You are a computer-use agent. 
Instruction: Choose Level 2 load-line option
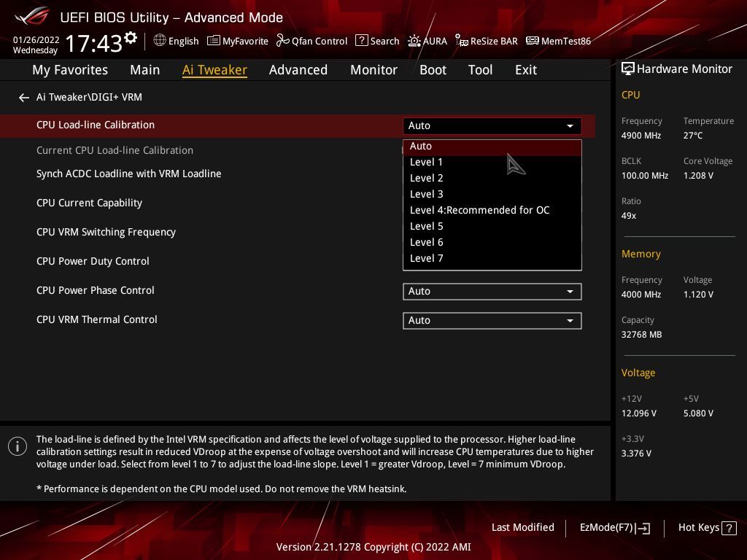tap(492, 178)
